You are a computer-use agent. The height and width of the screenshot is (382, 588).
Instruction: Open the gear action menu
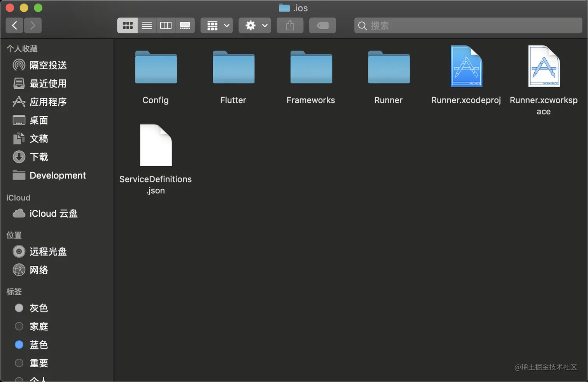tap(255, 26)
